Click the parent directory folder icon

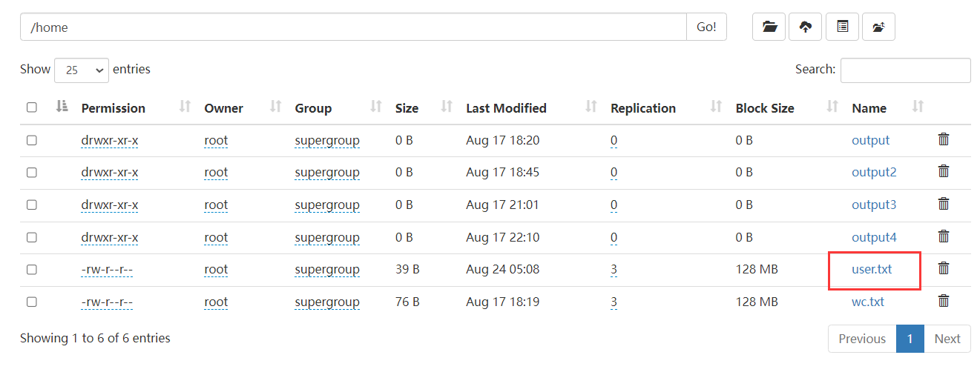878,27
